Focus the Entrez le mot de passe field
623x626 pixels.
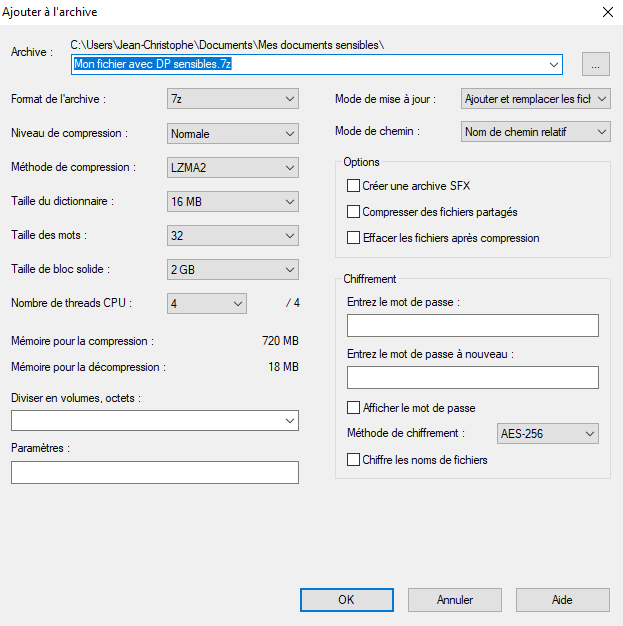click(x=473, y=325)
